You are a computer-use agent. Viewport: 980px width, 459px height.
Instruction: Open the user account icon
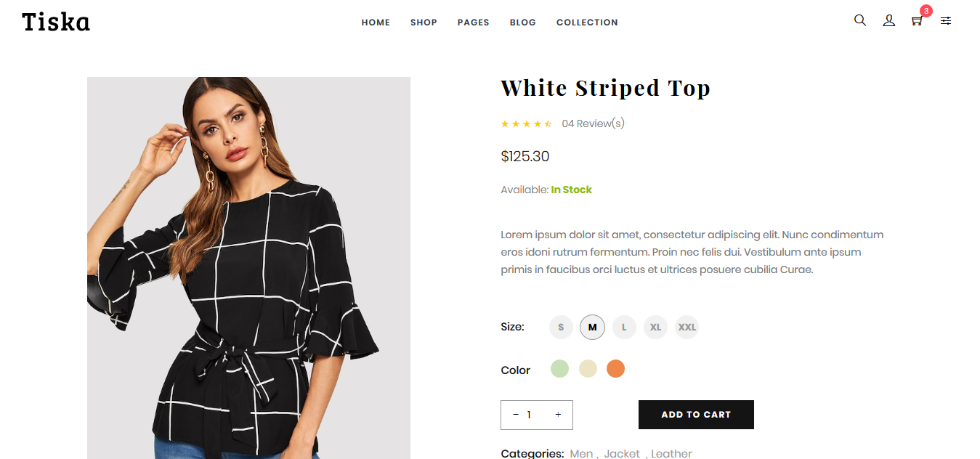point(889,21)
